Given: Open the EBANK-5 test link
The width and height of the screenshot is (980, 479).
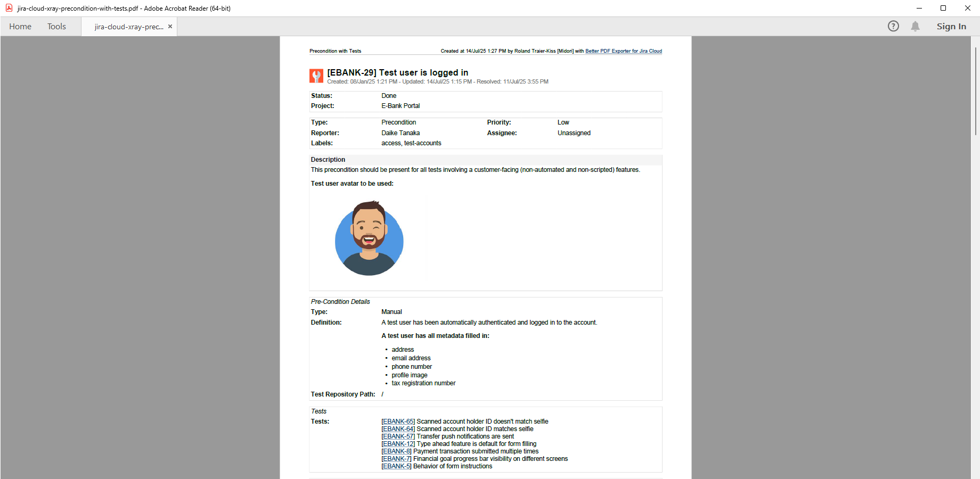Looking at the screenshot, I should (396, 466).
